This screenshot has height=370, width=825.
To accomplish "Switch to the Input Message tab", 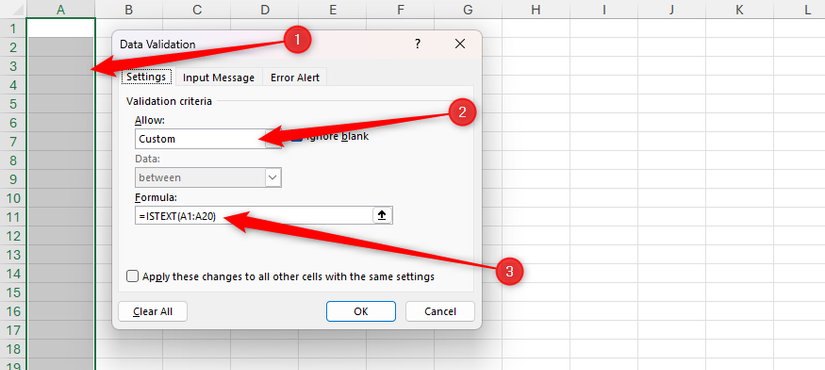I will pyautogui.click(x=218, y=77).
